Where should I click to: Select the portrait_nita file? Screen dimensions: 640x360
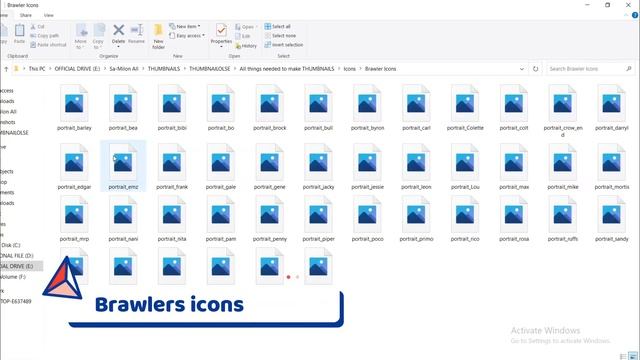[x=172, y=219]
